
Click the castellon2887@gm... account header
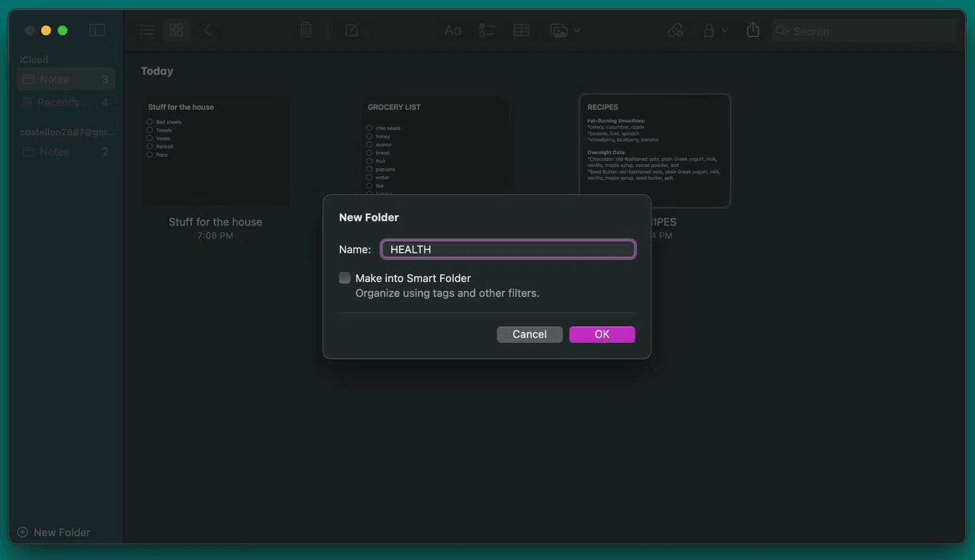click(x=67, y=132)
